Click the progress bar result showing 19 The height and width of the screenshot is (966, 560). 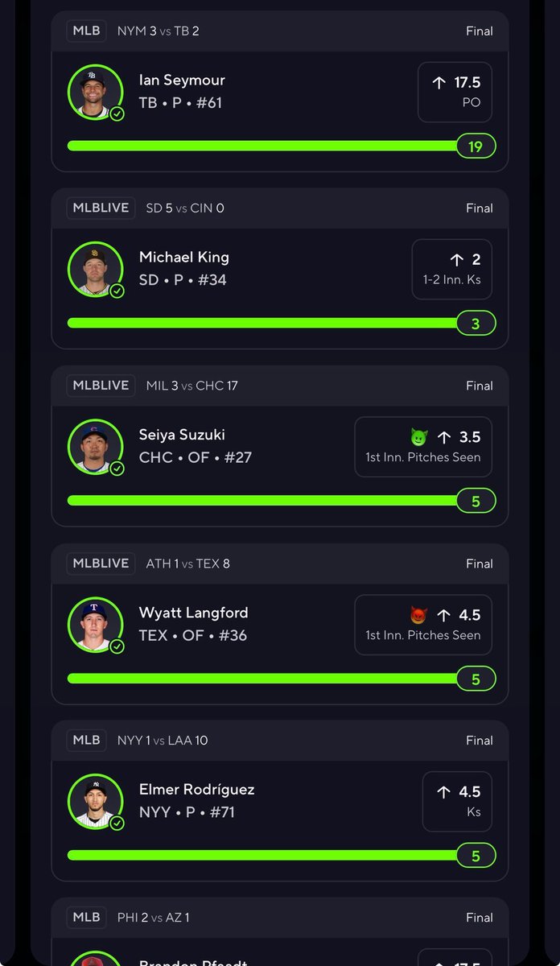tap(476, 146)
